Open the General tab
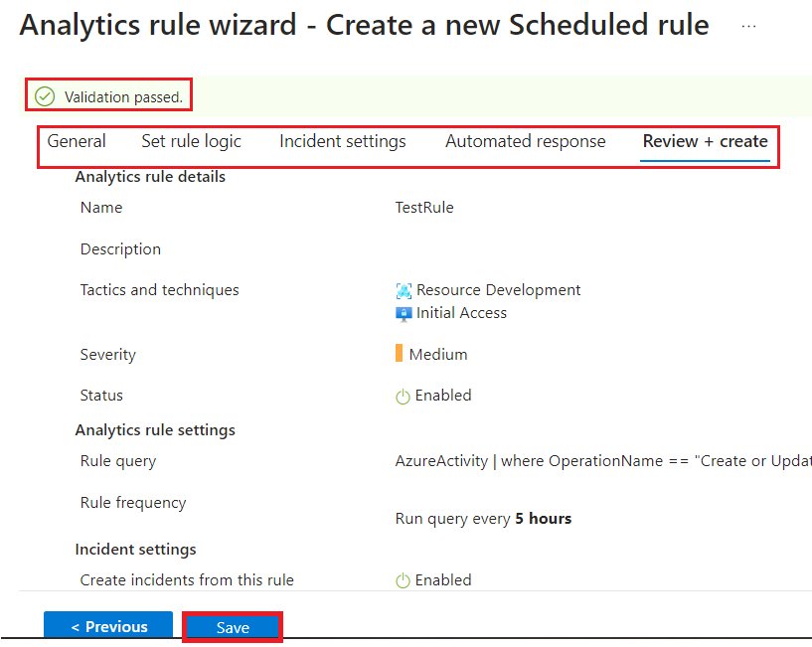Image resolution: width=812 pixels, height=647 pixels. pyautogui.click(x=77, y=141)
